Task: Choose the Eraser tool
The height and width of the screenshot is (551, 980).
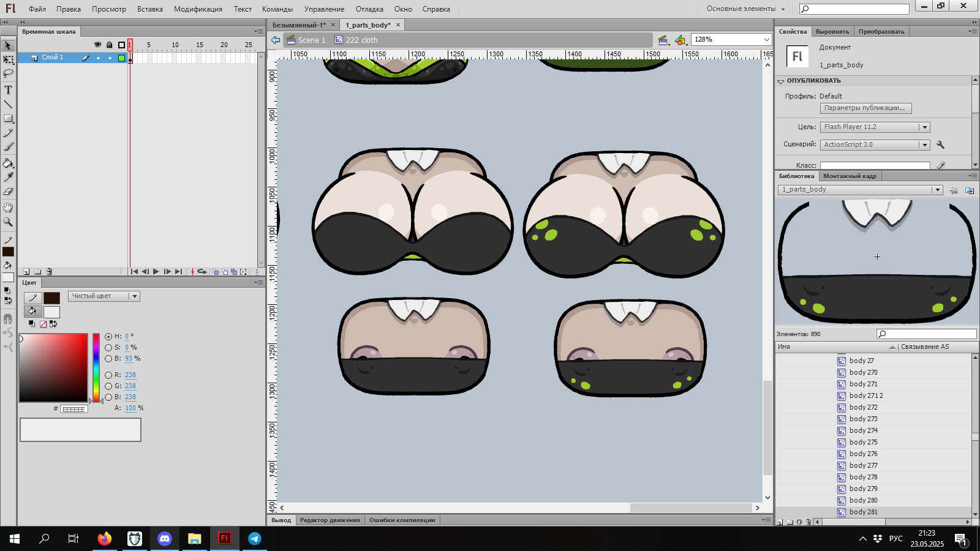Action: pos(8,192)
